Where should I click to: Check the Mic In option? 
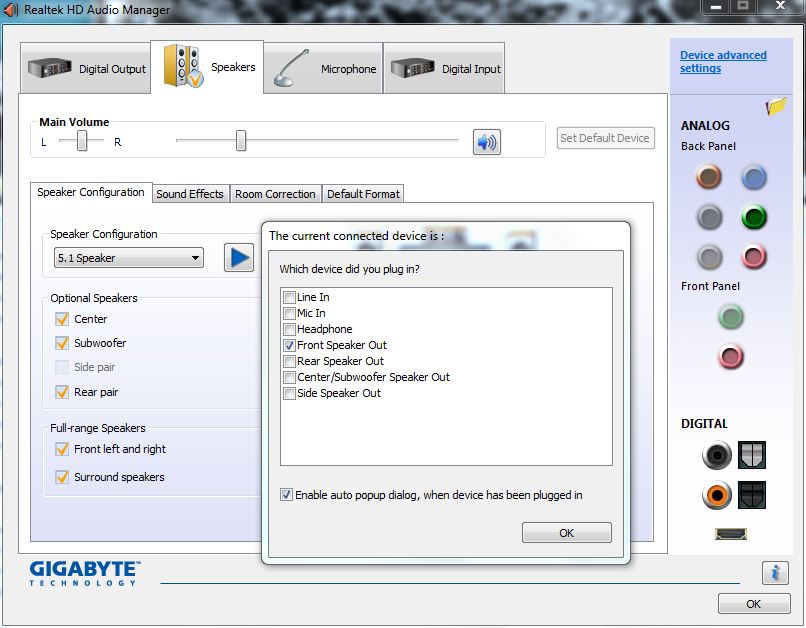point(289,313)
